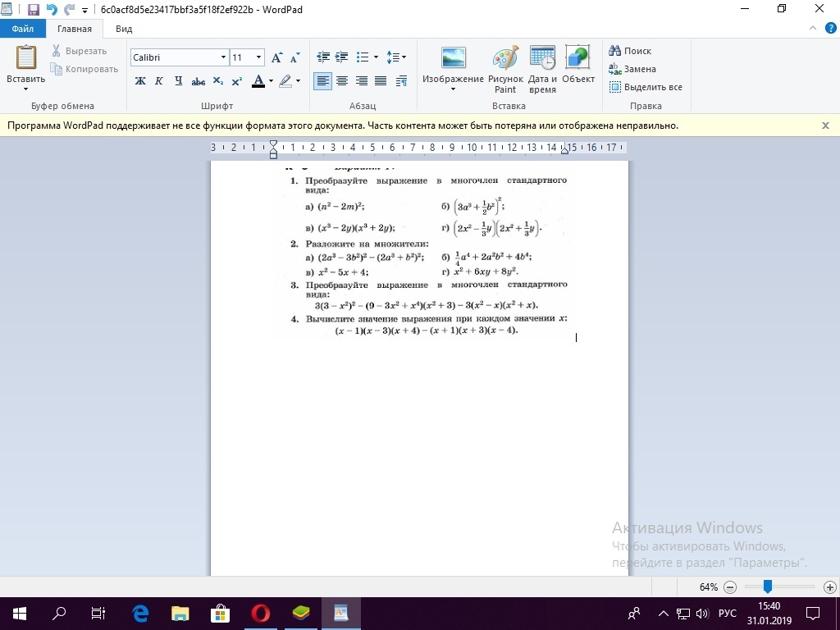Open the Файл menu

[x=23, y=29]
